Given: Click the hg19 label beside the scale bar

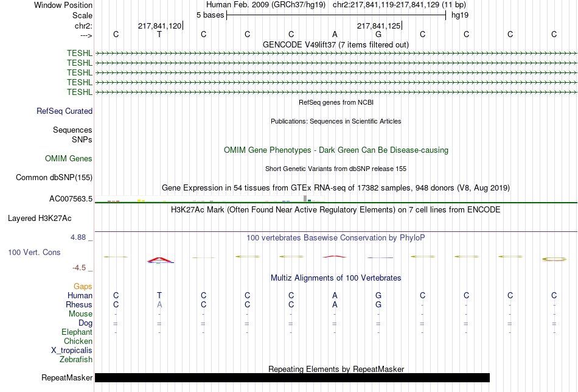Looking at the screenshot, I should pos(460,15).
